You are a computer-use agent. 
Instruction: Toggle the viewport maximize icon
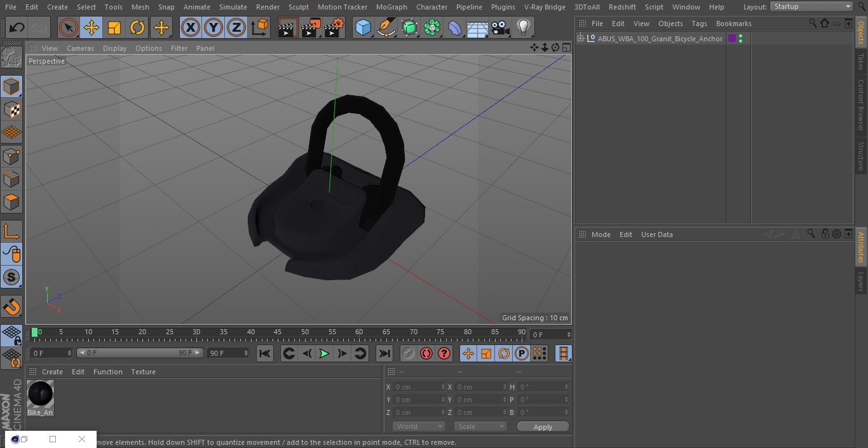point(566,48)
